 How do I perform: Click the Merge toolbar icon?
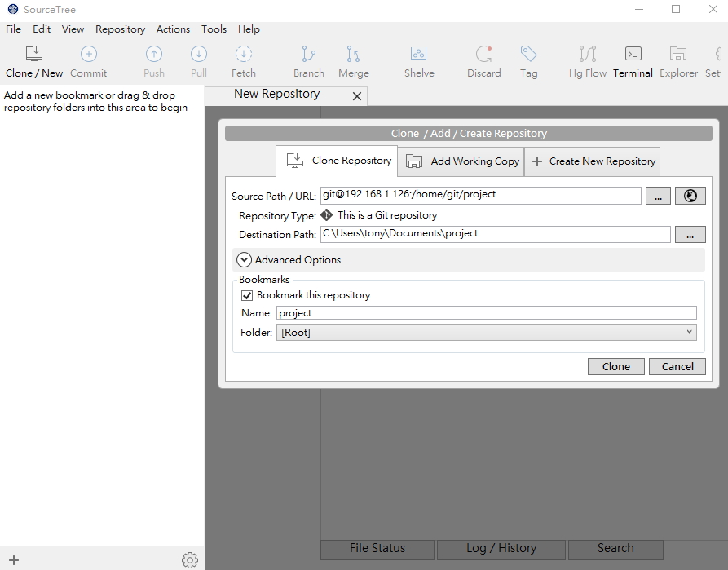[353, 55]
